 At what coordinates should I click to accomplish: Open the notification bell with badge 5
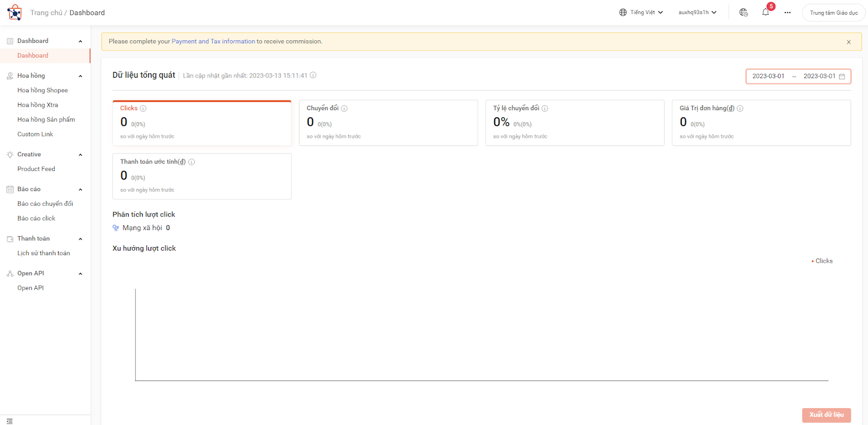[765, 12]
